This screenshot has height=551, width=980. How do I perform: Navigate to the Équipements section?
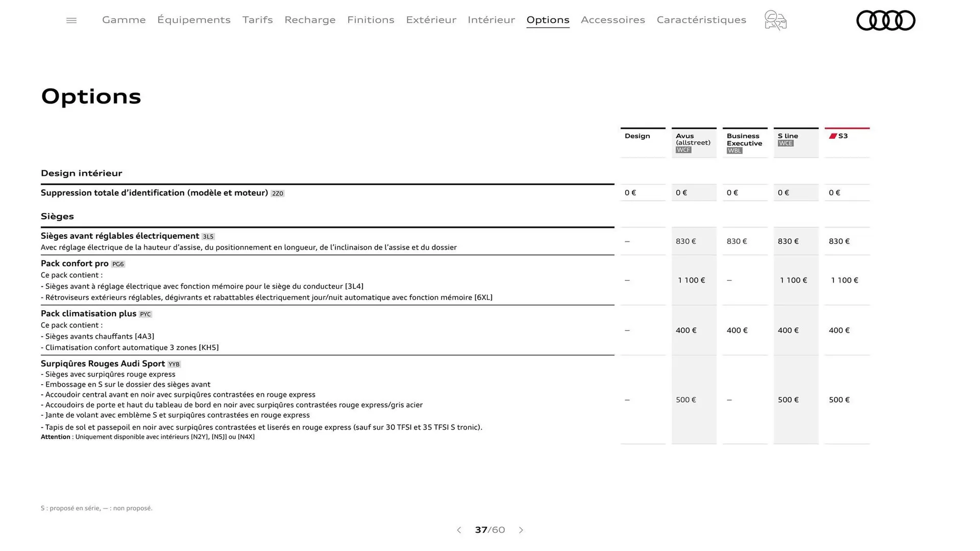click(194, 20)
